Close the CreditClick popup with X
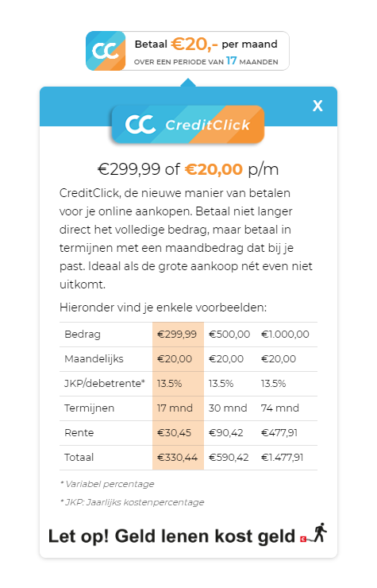 coord(317,106)
